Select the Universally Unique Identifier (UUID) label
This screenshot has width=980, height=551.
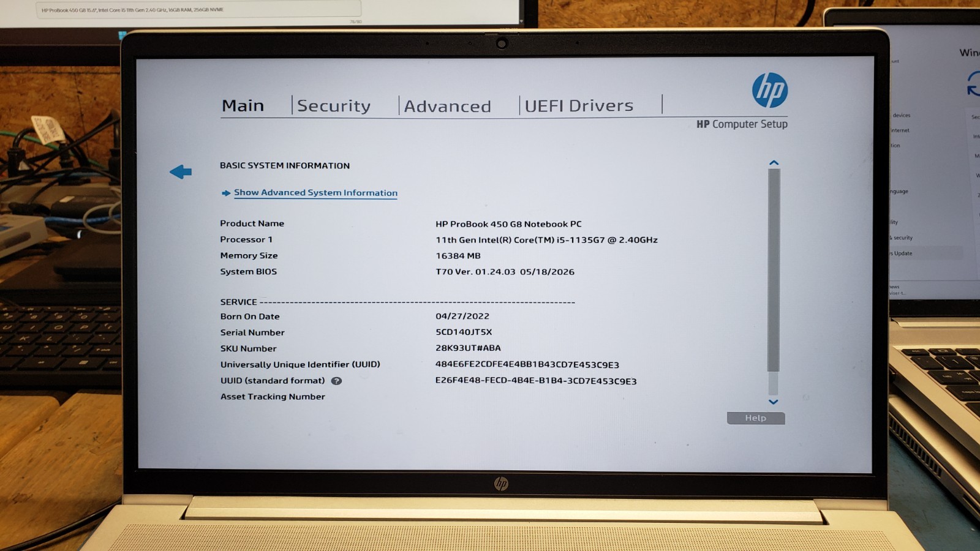point(300,364)
